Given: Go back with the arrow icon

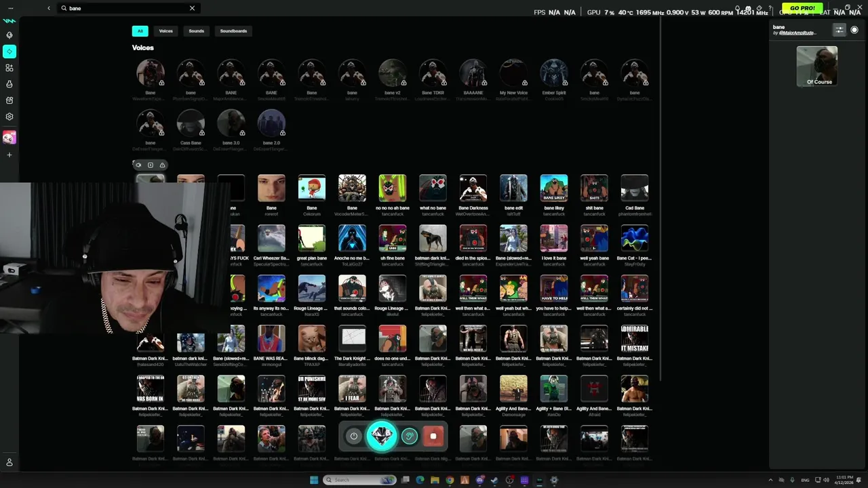Looking at the screenshot, I should (49, 8).
